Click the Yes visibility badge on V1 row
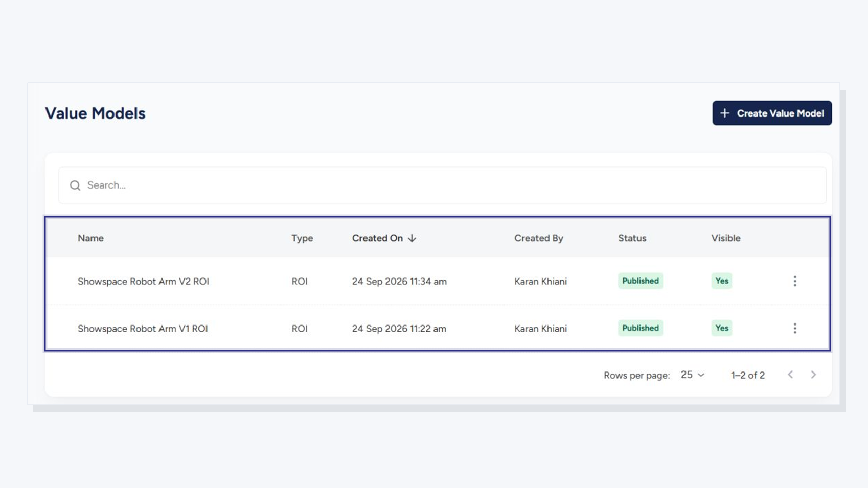Image resolution: width=868 pixels, height=488 pixels. [x=721, y=328]
